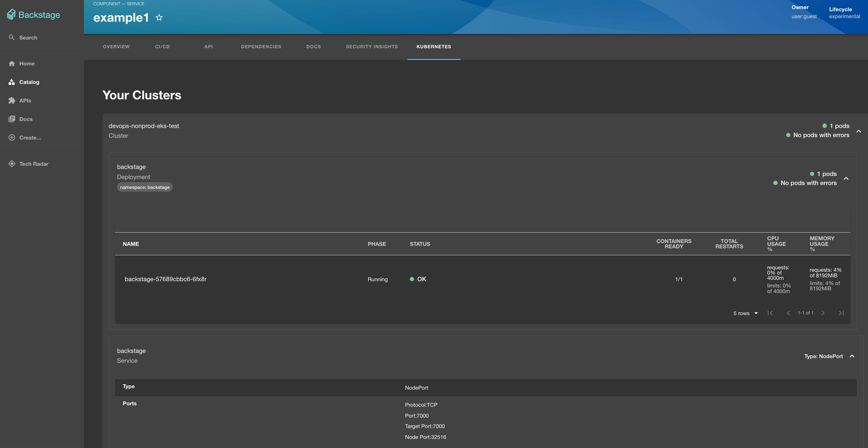Click Create... in the sidebar
Viewport: 868px width, 448px height.
click(30, 137)
